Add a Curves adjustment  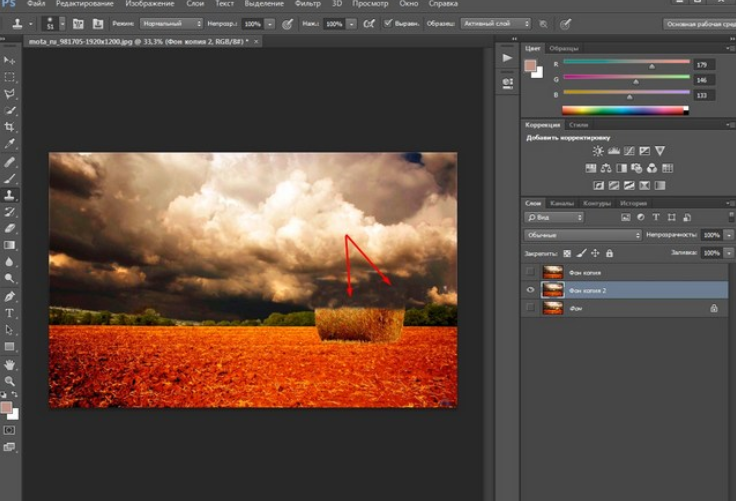click(x=629, y=151)
